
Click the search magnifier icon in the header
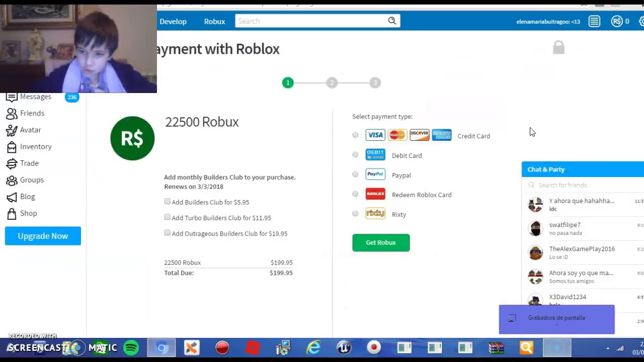point(392,21)
